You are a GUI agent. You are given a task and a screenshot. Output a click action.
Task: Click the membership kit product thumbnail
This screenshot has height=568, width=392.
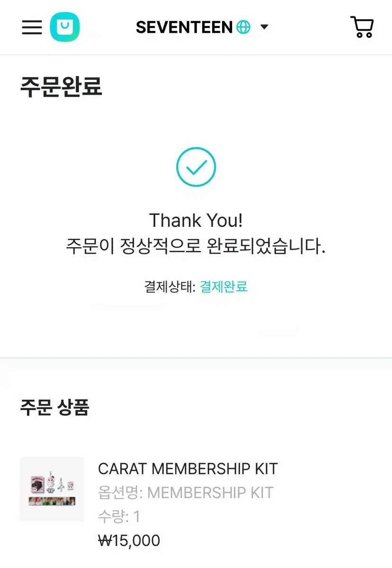coord(52,489)
